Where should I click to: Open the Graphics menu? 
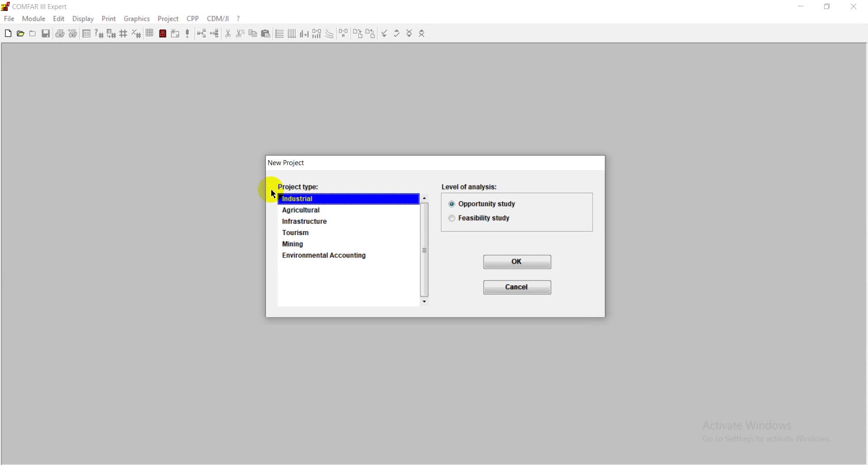click(x=137, y=19)
